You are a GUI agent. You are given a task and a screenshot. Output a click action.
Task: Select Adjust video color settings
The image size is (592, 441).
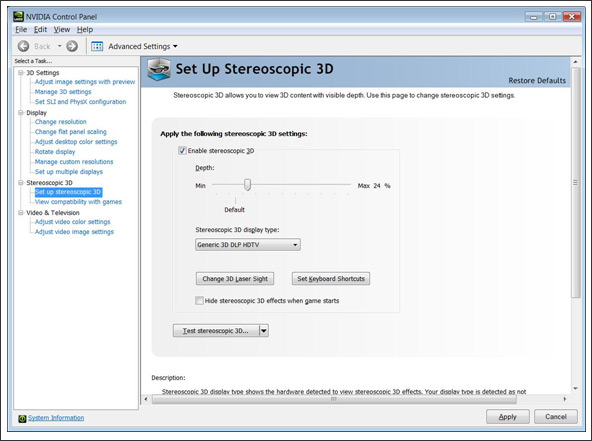click(72, 222)
